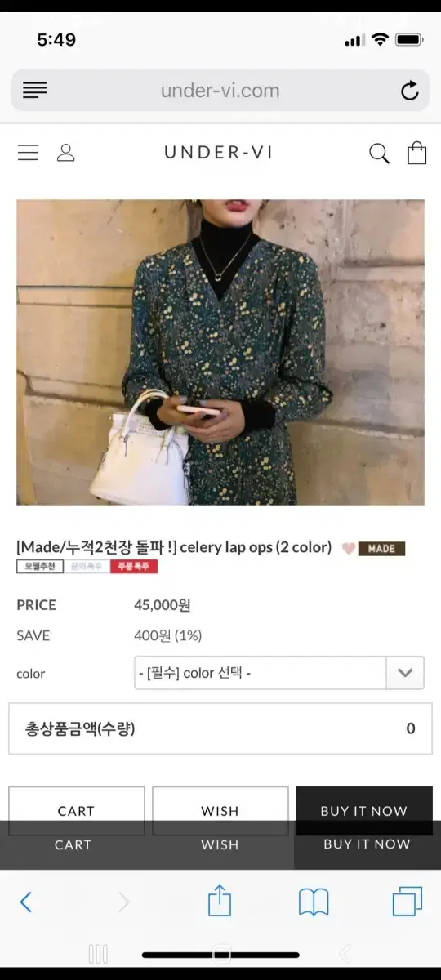Reload the page with refresh icon
The width and height of the screenshot is (441, 980).
pyautogui.click(x=410, y=91)
